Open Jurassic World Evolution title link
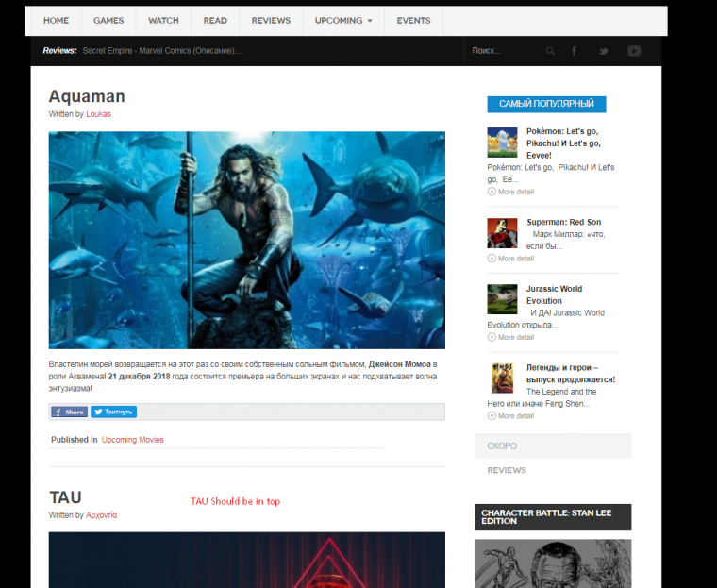Screen dimensions: 717x588 coord(554,294)
